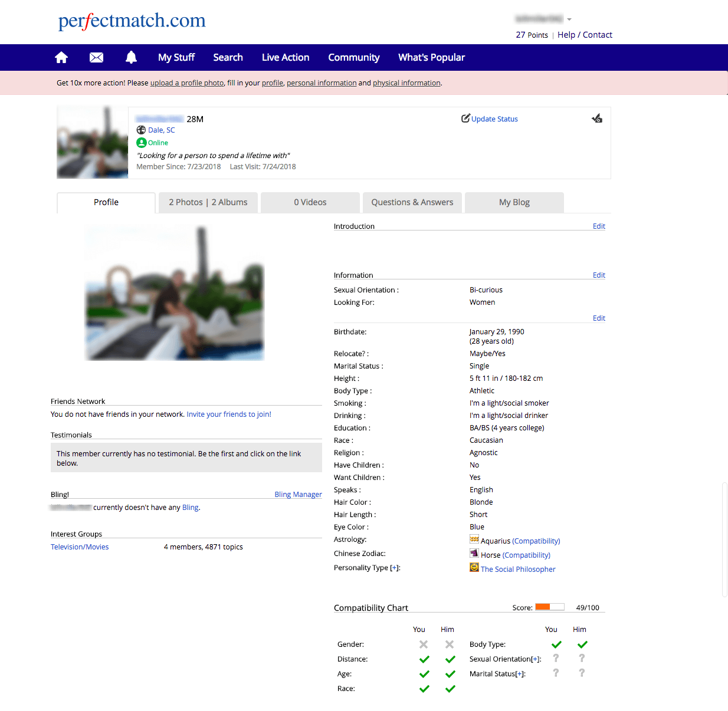Viewport: 728px width, 711px height.
Task: Switch to the Questions & Answers tab
Action: pos(412,202)
